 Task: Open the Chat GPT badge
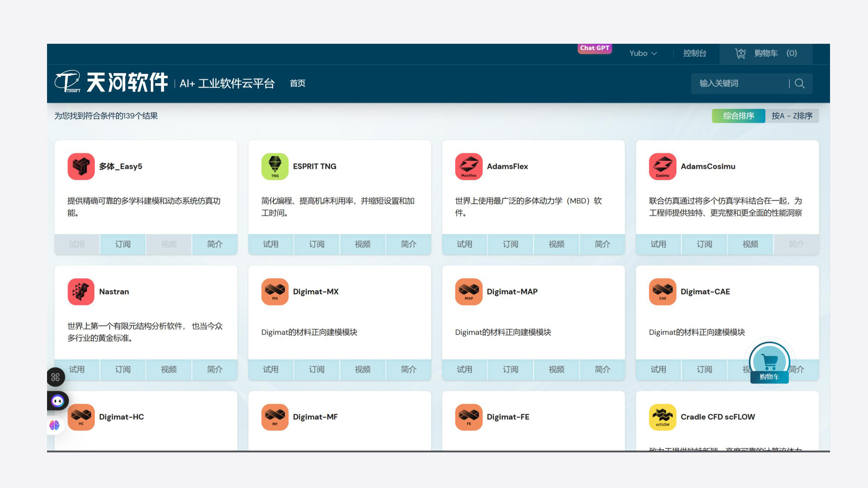595,48
